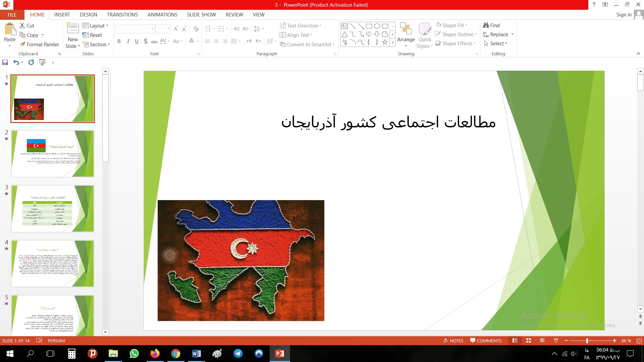Viewport: 644px width, 362px height.
Task: Open the TRANSITIONS ribbon tab
Action: 122,15
